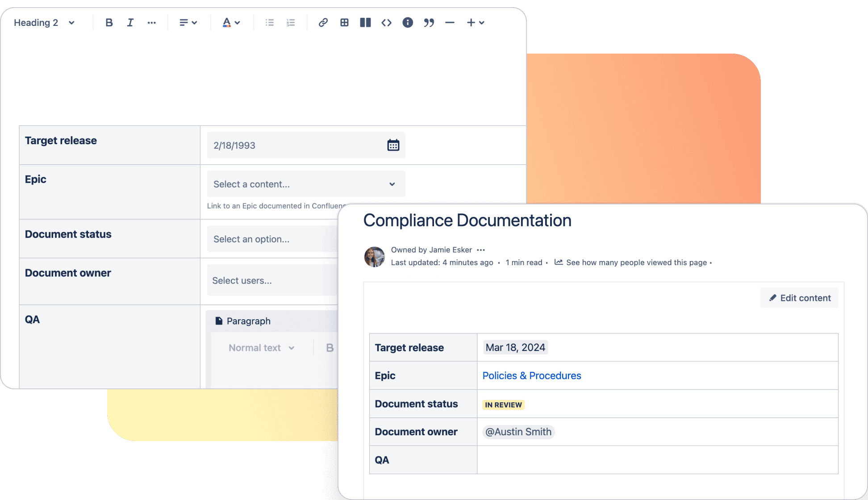Open the Select a content dropdown for Epic
The width and height of the screenshot is (868, 500).
click(x=305, y=184)
